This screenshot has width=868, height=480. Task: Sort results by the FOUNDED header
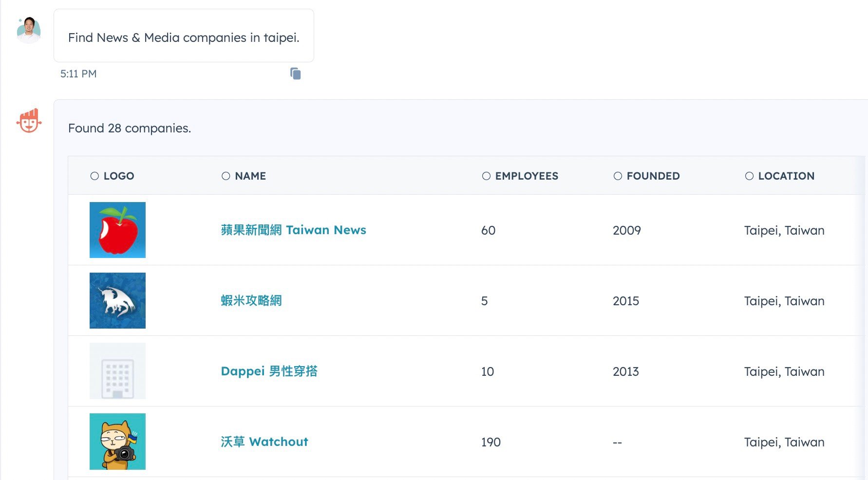[x=653, y=176]
